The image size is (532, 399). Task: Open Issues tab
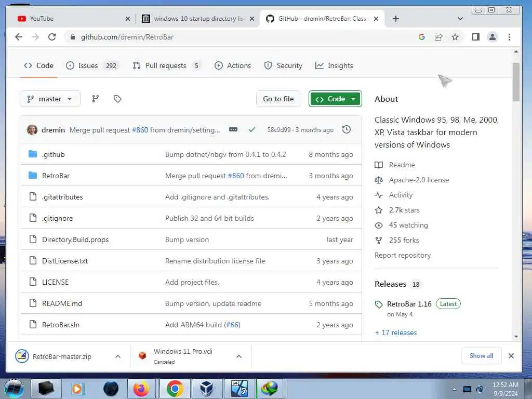coord(92,65)
